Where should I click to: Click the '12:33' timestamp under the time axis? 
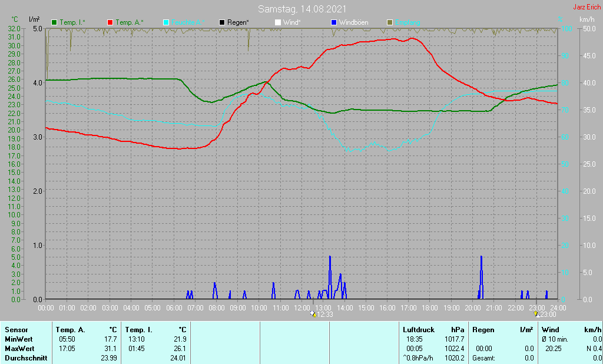click(x=325, y=315)
